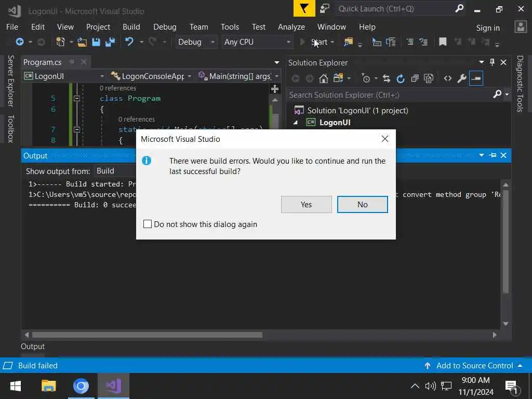Click the Show All Files icon
This screenshot has width=532, height=399.
click(429, 79)
